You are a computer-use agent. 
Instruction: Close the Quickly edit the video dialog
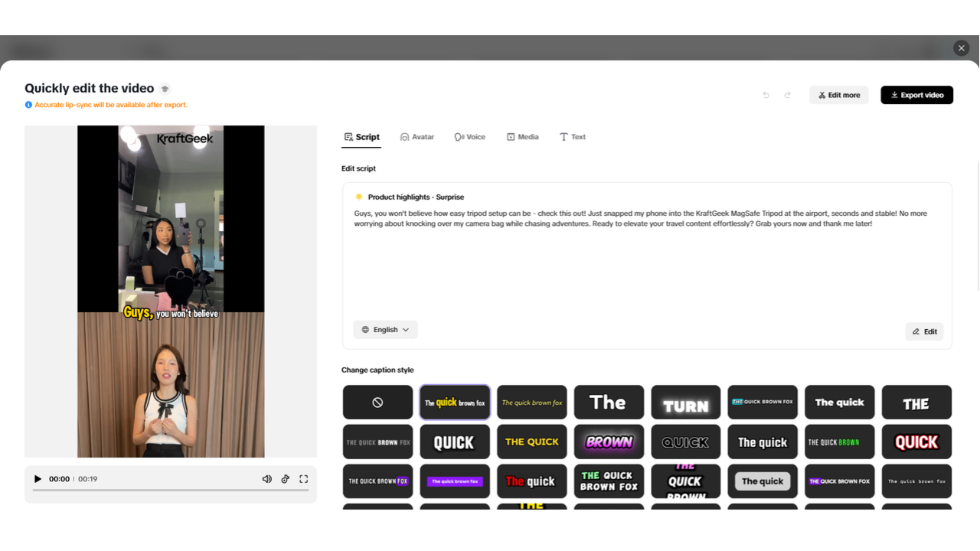(961, 47)
